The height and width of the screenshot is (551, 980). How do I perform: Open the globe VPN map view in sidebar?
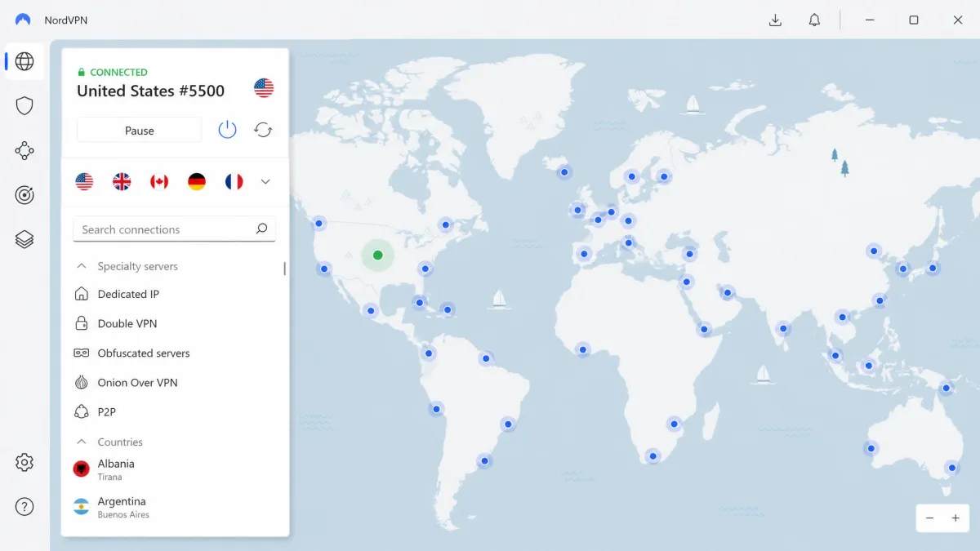24,61
